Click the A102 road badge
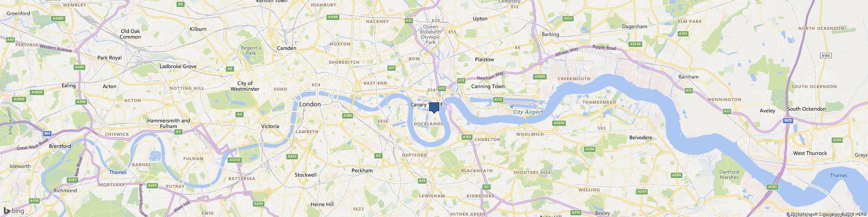The image size is (868, 217). [x=467, y=137]
